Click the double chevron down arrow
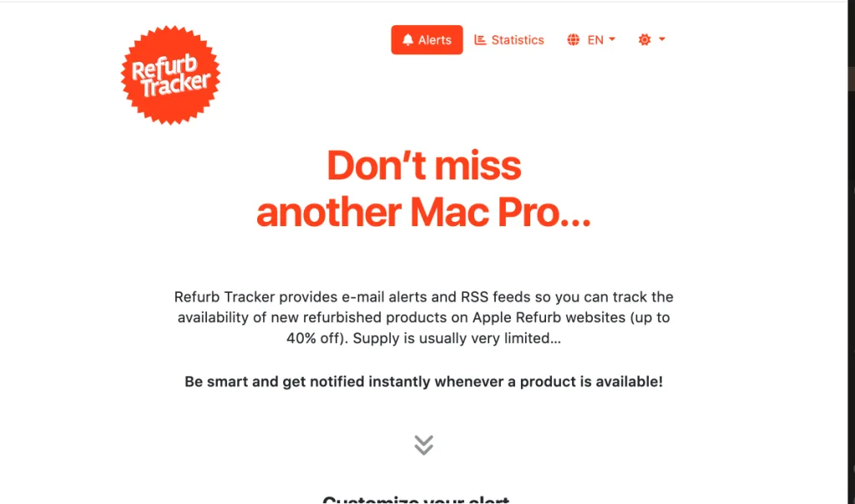 (423, 445)
